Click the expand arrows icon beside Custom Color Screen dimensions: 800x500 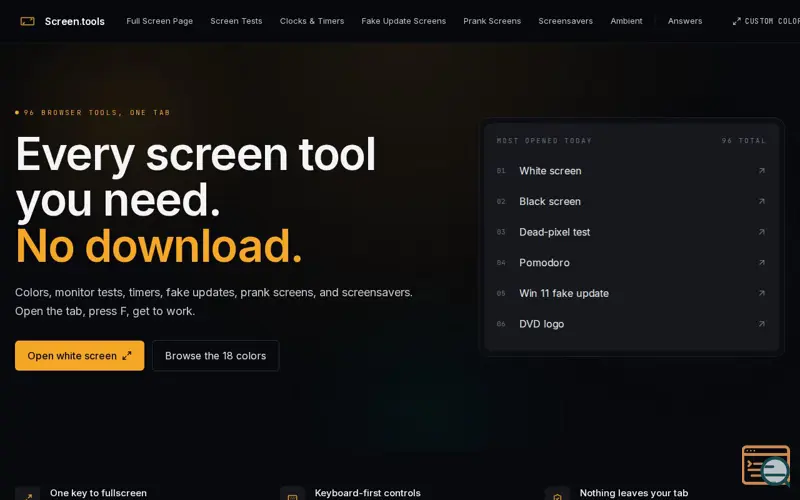click(736, 21)
